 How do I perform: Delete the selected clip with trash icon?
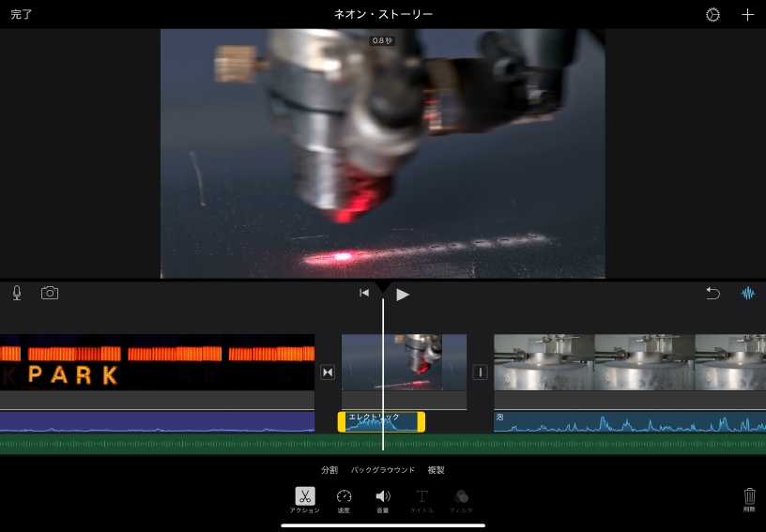(749, 498)
